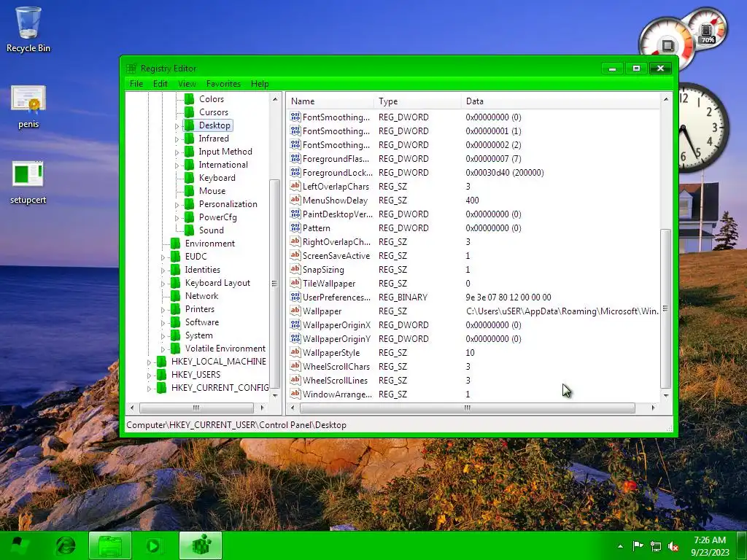Expand the Input Method key

(x=177, y=152)
